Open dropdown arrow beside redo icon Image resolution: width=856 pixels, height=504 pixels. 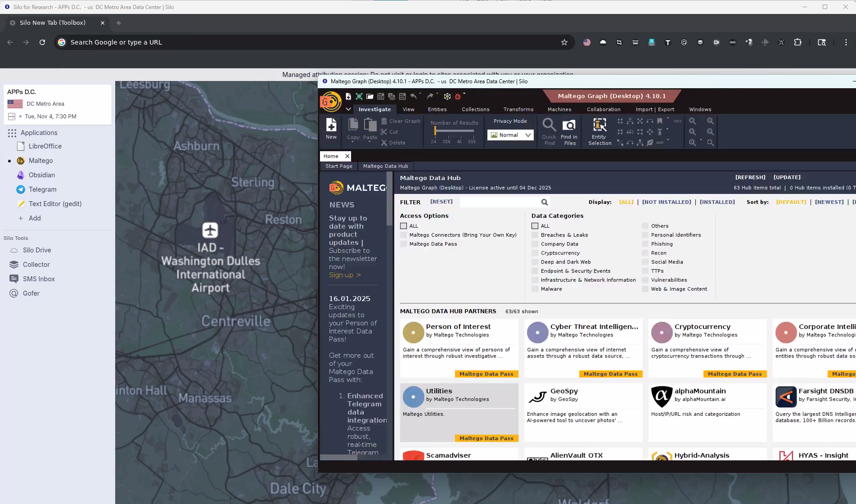pyautogui.click(x=437, y=94)
